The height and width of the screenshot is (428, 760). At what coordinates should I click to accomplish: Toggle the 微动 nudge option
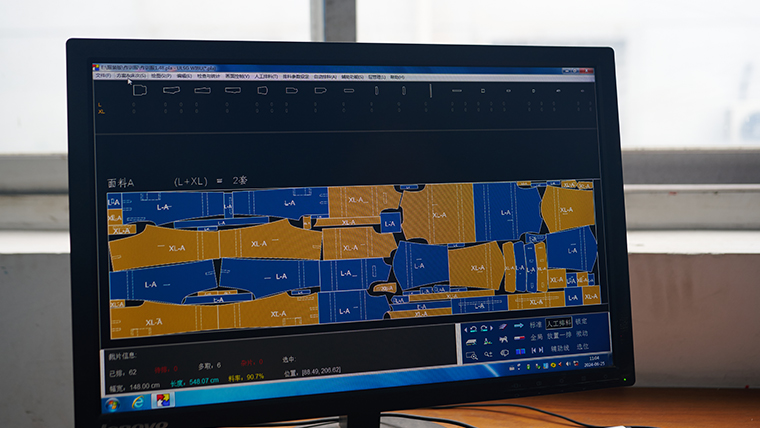(x=582, y=334)
